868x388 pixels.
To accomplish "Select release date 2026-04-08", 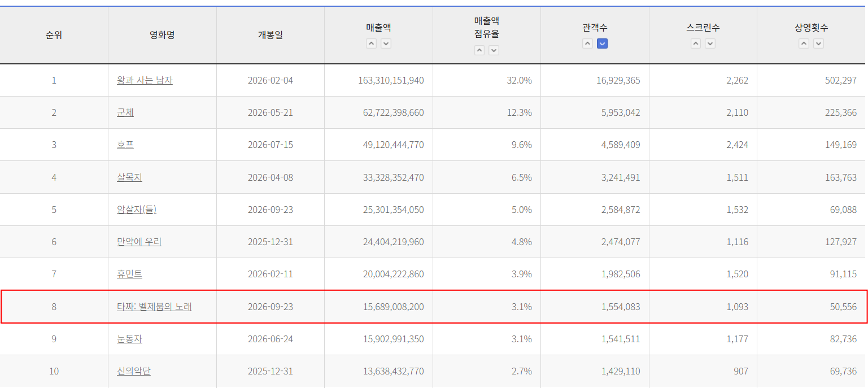I will click(x=271, y=177).
